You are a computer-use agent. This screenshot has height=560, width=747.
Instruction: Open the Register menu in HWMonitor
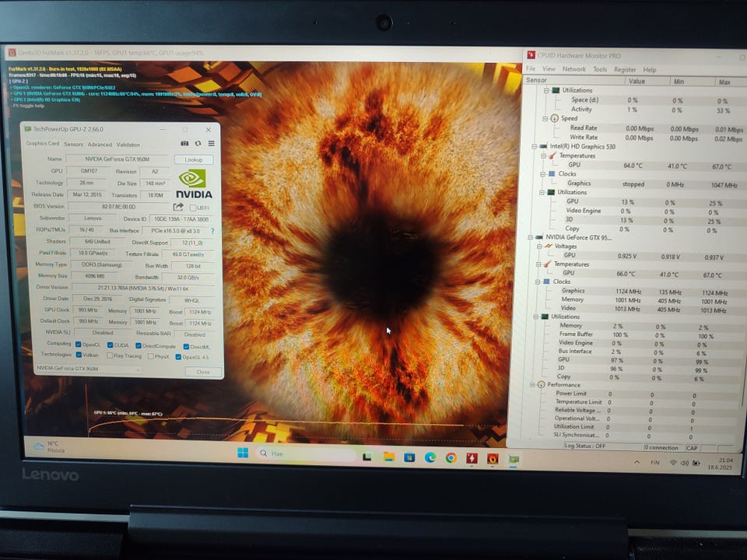(625, 69)
